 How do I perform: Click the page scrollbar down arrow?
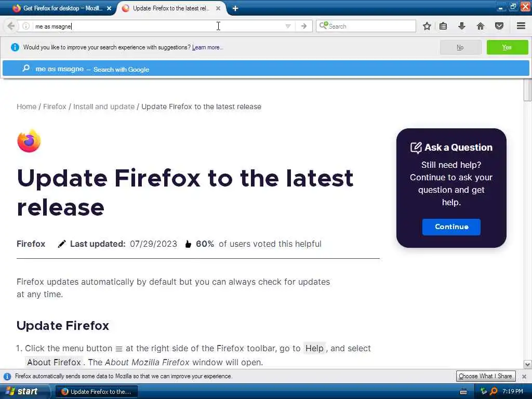tap(527, 364)
